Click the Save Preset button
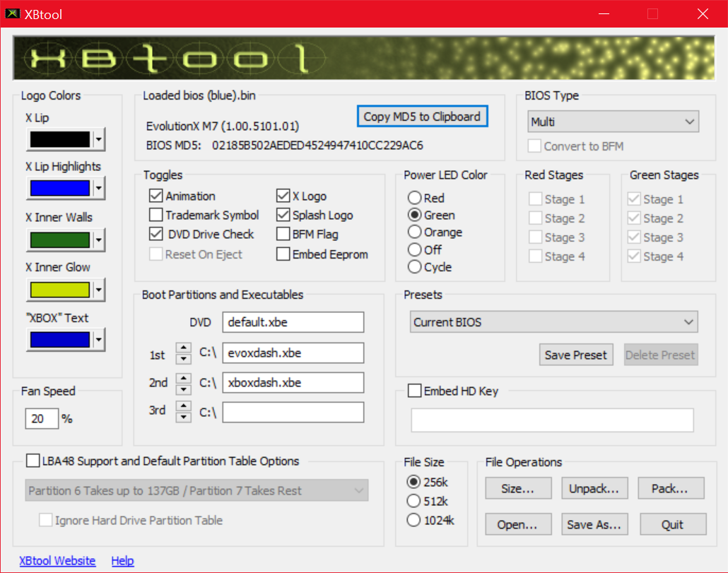 576,355
